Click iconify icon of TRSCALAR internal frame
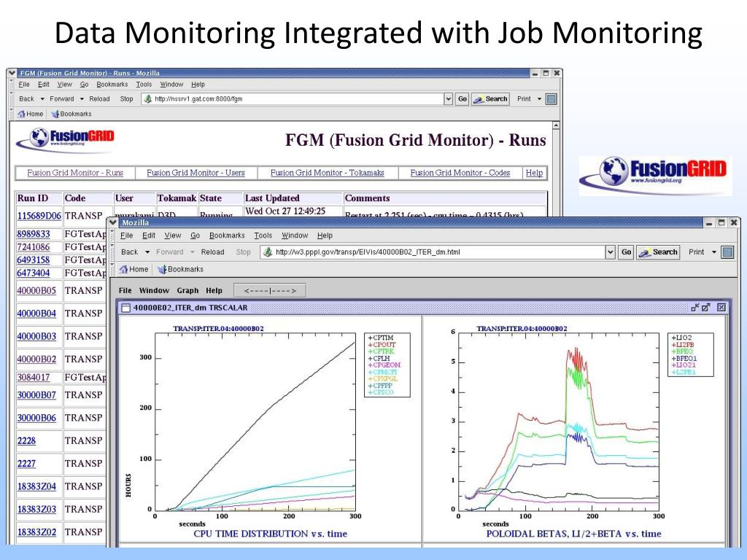Viewport: 747px width, 560px height. (x=695, y=308)
